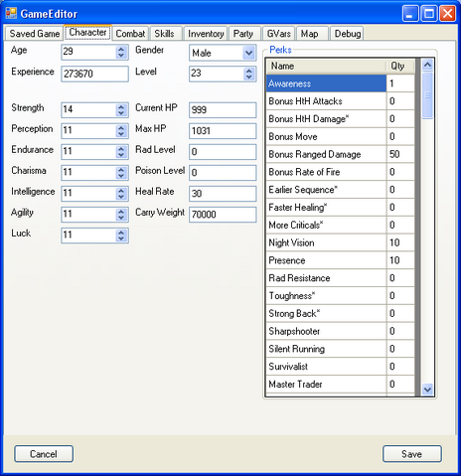Click the perks list scroll down arrow

[427, 390]
